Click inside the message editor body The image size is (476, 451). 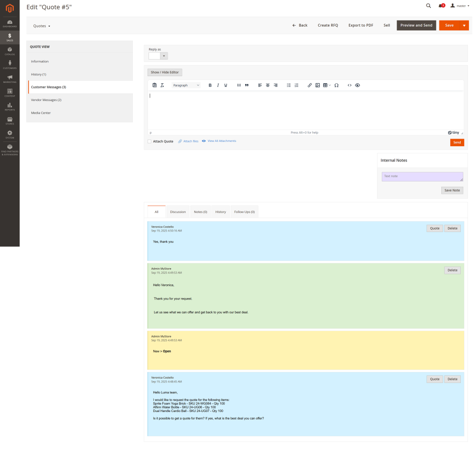tap(306, 110)
